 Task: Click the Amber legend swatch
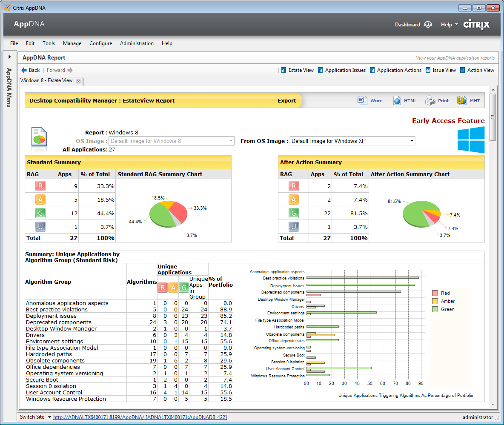tap(435, 301)
